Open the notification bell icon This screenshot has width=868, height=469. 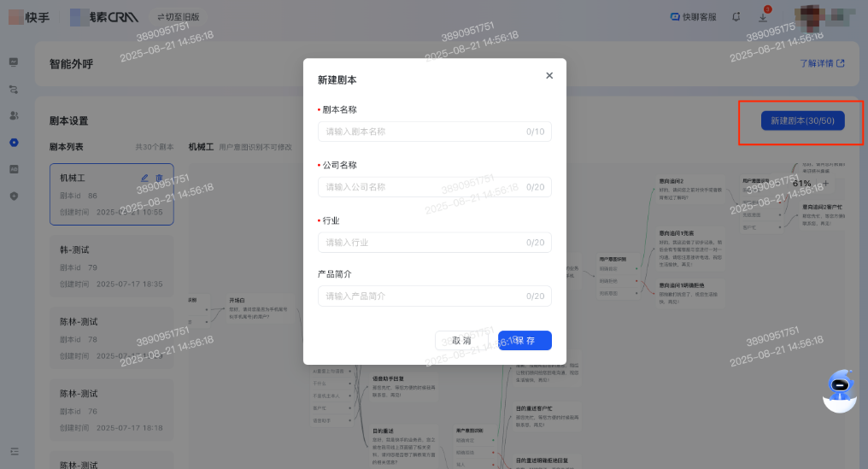click(736, 17)
